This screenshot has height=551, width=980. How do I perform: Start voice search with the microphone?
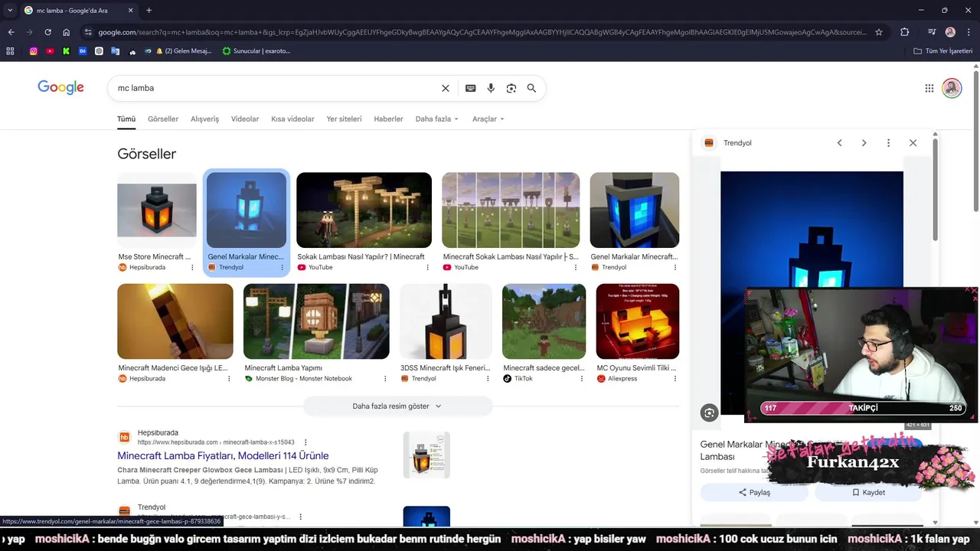491,88
